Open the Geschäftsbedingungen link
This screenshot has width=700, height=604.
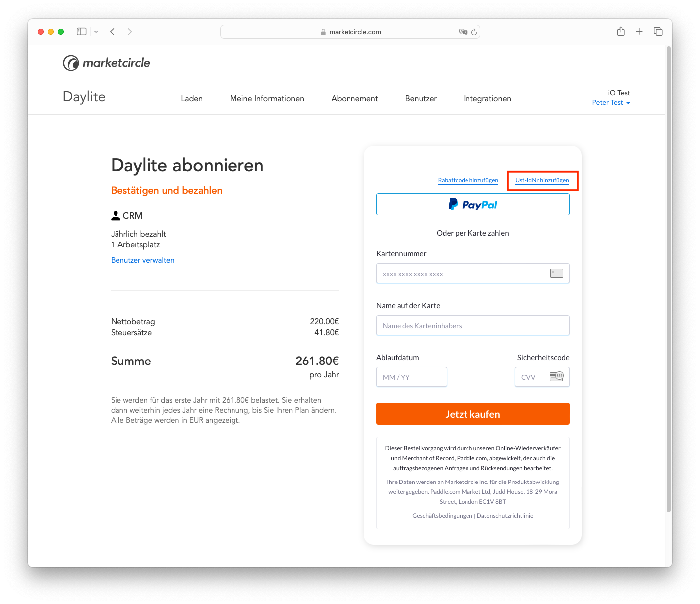[442, 516]
